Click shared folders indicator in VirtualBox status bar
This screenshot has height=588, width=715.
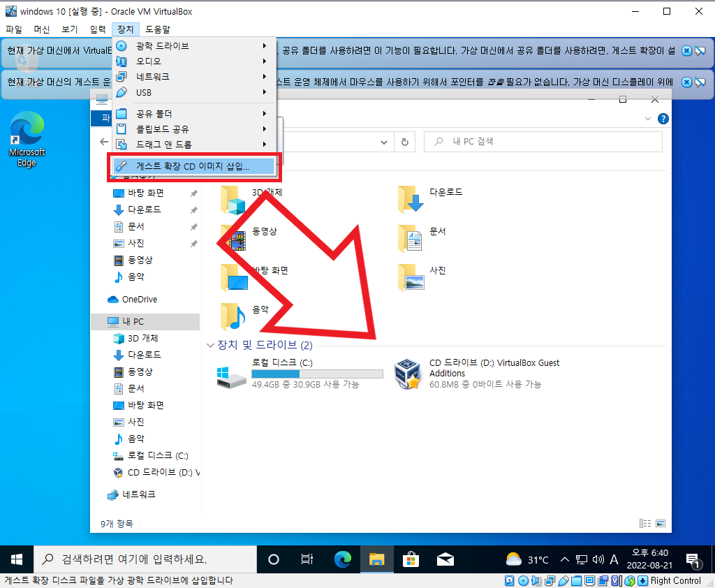point(576,581)
